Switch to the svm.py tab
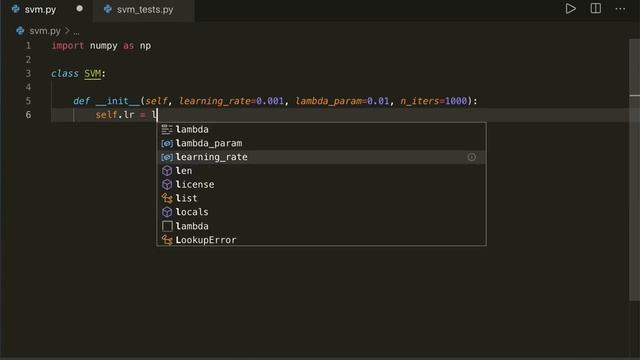 (40, 9)
